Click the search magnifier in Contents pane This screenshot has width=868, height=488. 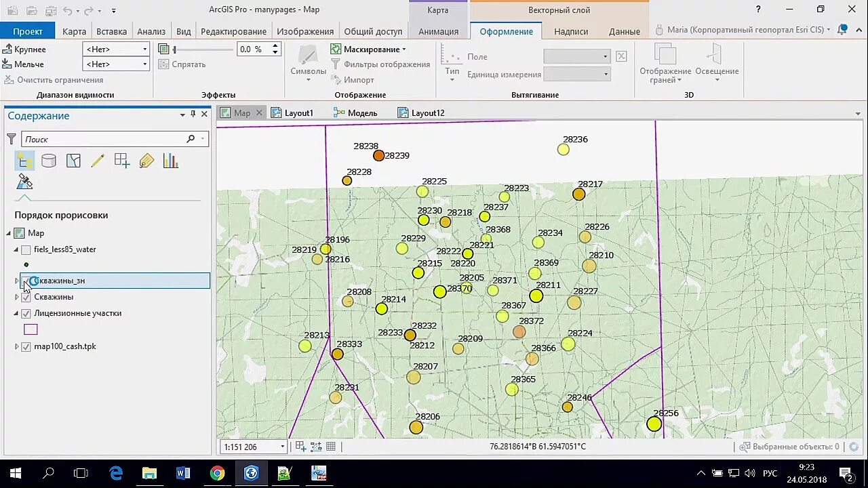pos(191,139)
